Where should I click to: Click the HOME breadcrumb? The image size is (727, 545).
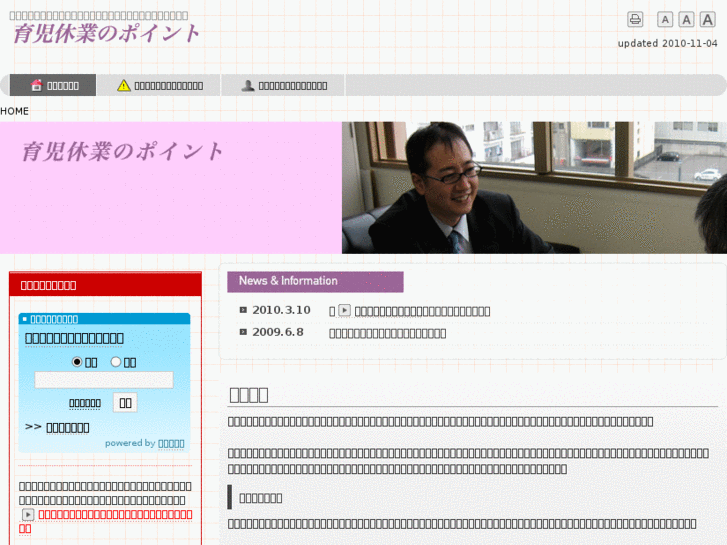click(x=14, y=111)
